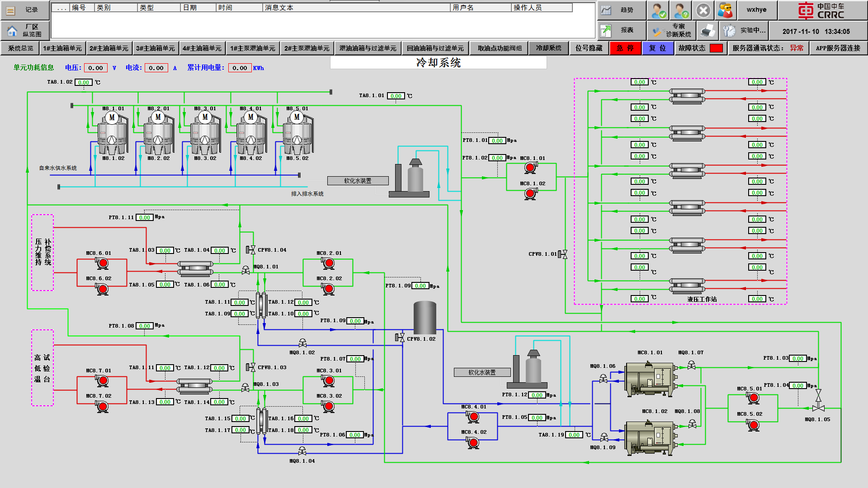Click the wxhye username button

click(x=756, y=10)
